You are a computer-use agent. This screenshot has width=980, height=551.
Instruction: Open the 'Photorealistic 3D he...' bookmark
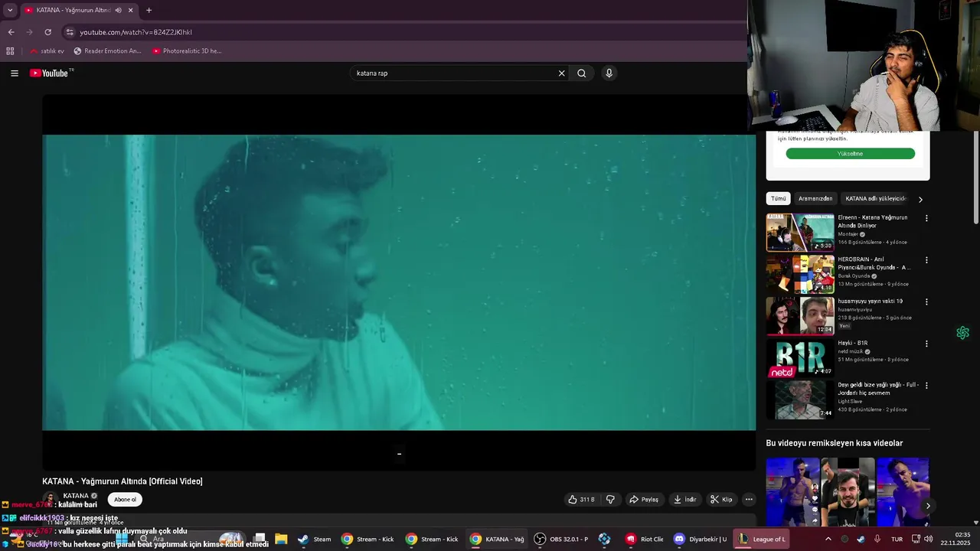[187, 51]
